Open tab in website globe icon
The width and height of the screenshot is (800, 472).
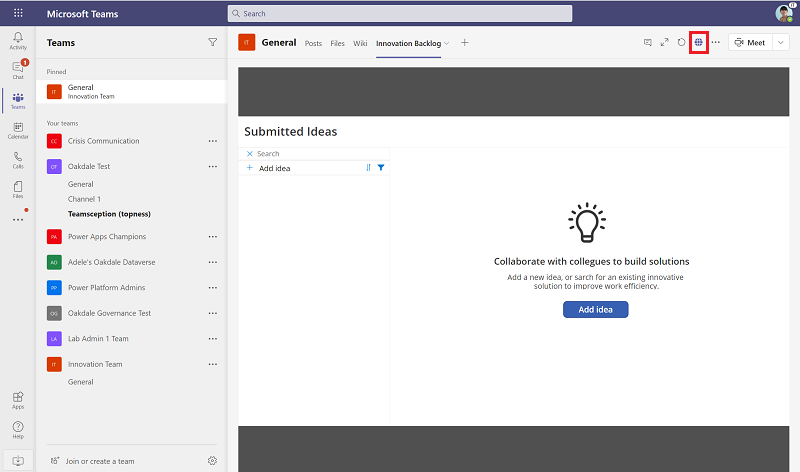[698, 42]
